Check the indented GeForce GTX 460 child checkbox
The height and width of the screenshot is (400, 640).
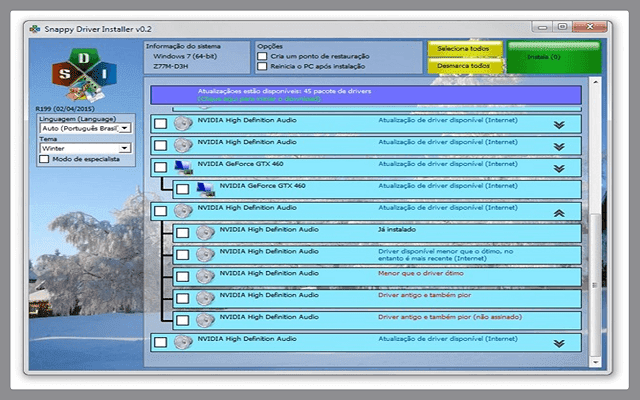tap(182, 189)
